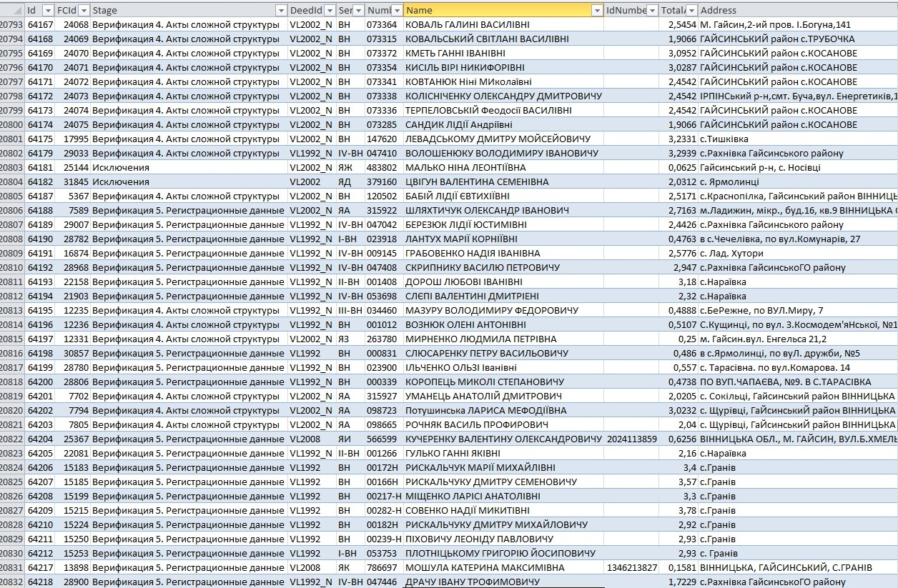Click the IdNumber value 2024113859
This screenshot has height=588, width=898.
pyautogui.click(x=631, y=439)
